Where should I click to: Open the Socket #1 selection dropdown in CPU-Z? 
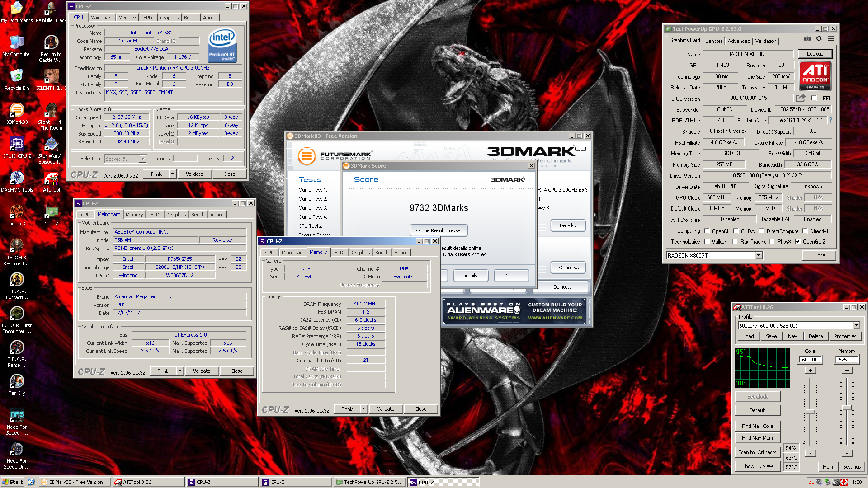[142, 159]
